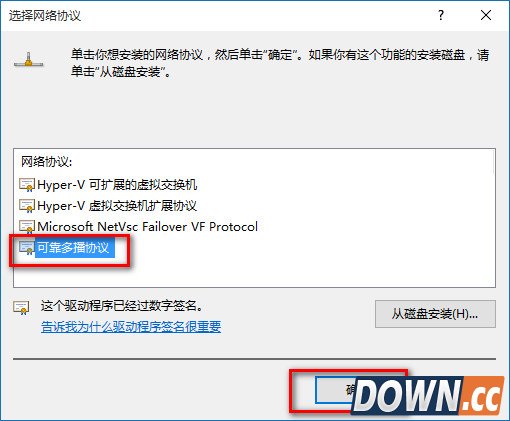
Task: Click the 网络协议: list header label
Action: click(x=46, y=162)
